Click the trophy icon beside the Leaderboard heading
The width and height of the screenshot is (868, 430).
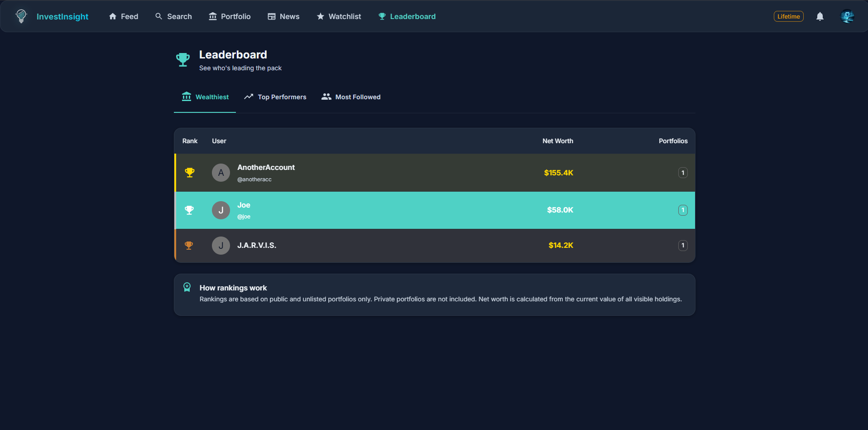pyautogui.click(x=183, y=59)
